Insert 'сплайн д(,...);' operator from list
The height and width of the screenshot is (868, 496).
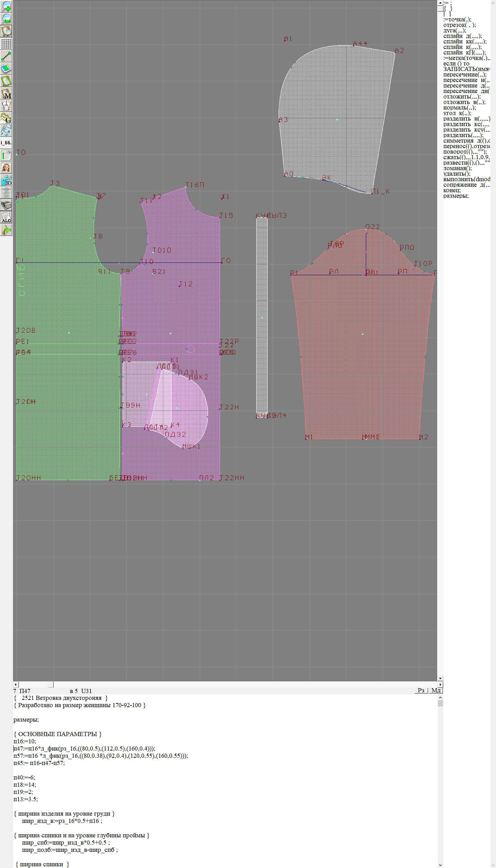pyautogui.click(x=463, y=36)
